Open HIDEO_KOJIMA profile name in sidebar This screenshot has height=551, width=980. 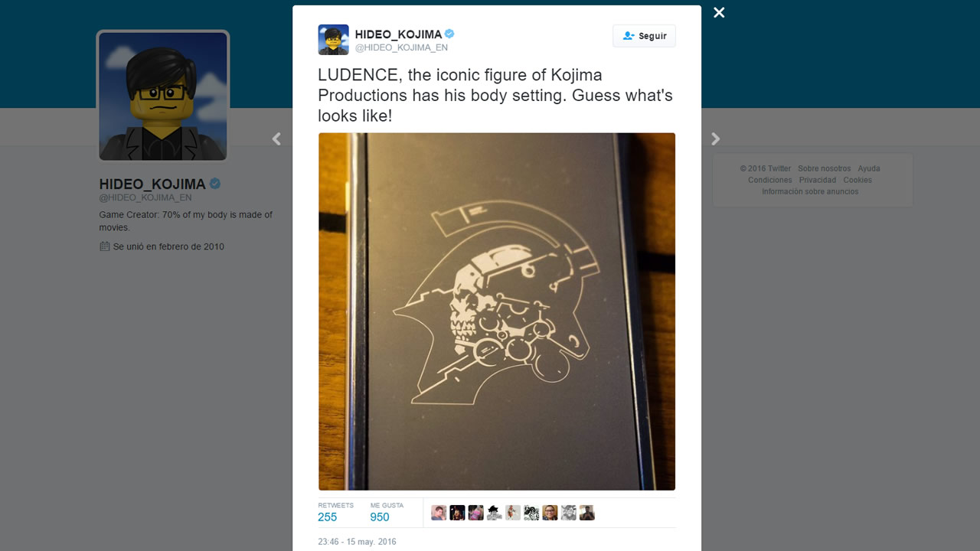(x=152, y=184)
